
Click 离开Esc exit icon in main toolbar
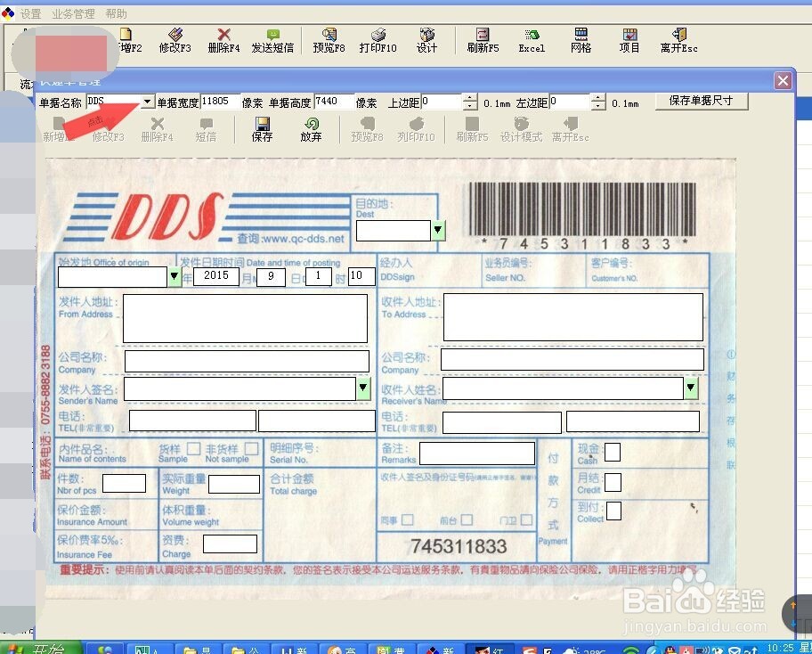679,40
